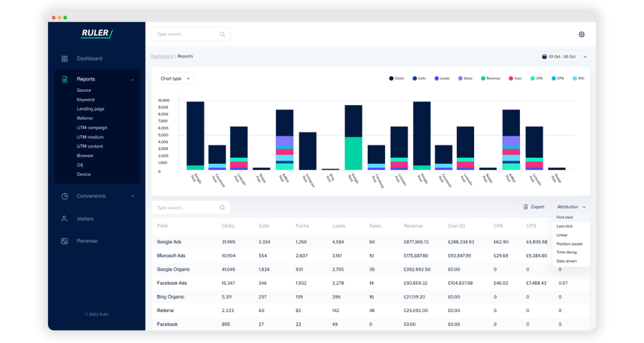The height and width of the screenshot is (343, 644).
Task: Sort by the Clicks column header
Action: pyautogui.click(x=228, y=226)
